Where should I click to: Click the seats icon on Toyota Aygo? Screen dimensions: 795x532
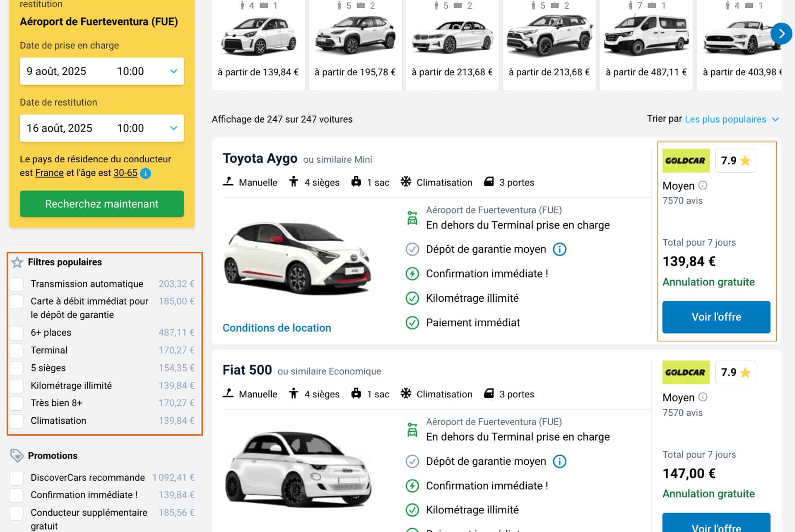(x=294, y=182)
